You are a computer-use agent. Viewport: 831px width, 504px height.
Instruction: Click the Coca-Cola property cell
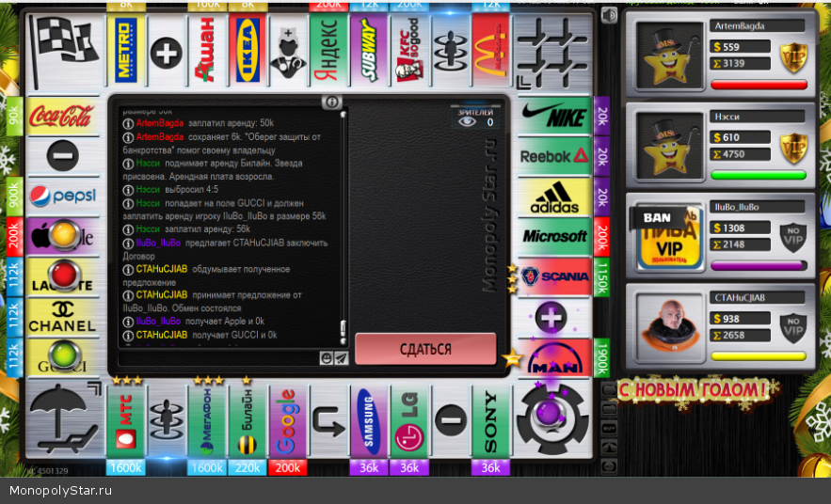tap(62, 116)
